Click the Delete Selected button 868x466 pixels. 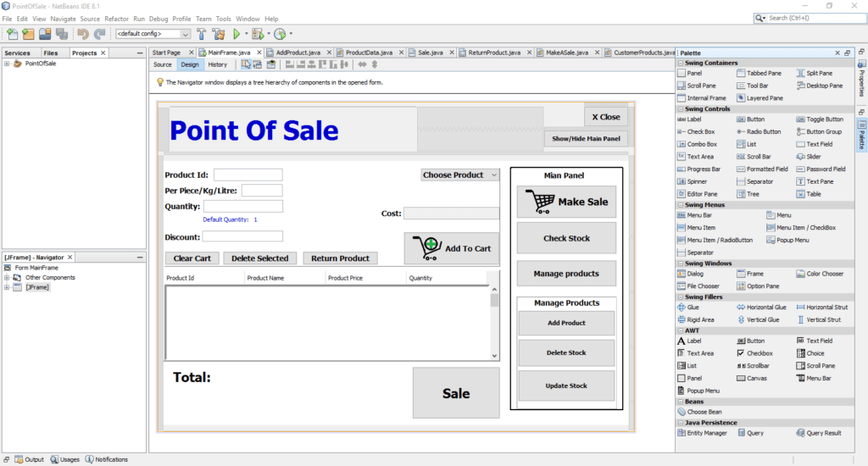click(259, 258)
